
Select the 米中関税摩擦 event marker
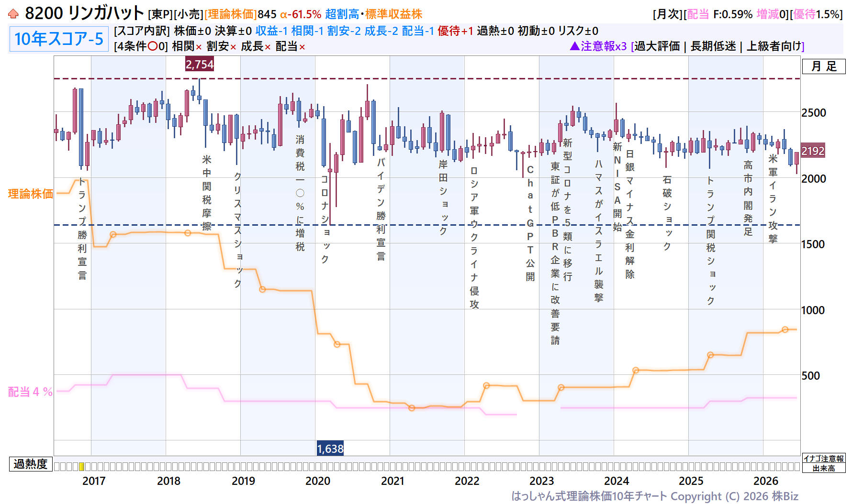pyautogui.click(x=207, y=193)
